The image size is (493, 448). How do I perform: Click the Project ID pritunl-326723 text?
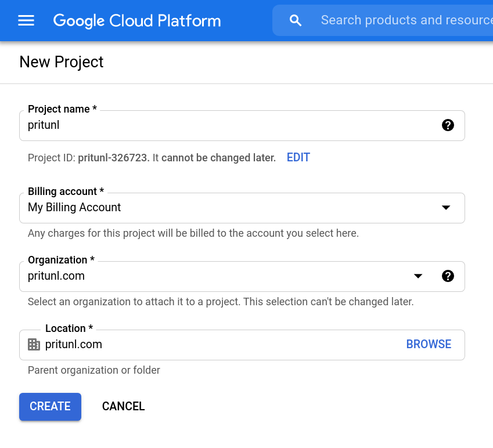tap(114, 158)
